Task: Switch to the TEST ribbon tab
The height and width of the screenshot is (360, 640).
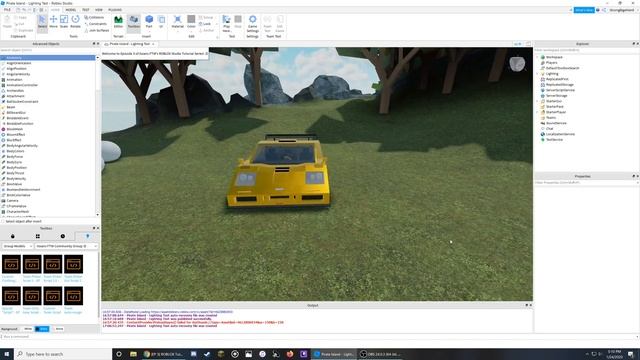Action: [x=85, y=9]
